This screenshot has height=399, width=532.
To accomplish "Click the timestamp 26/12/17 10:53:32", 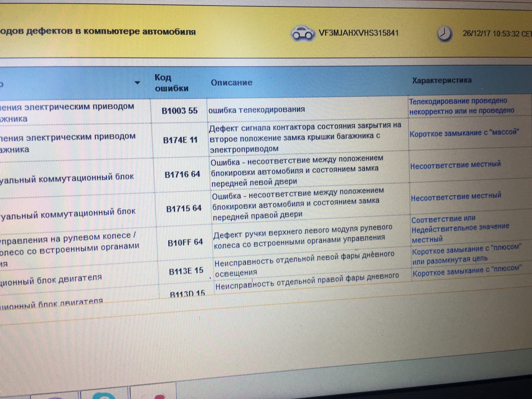I will (491, 34).
